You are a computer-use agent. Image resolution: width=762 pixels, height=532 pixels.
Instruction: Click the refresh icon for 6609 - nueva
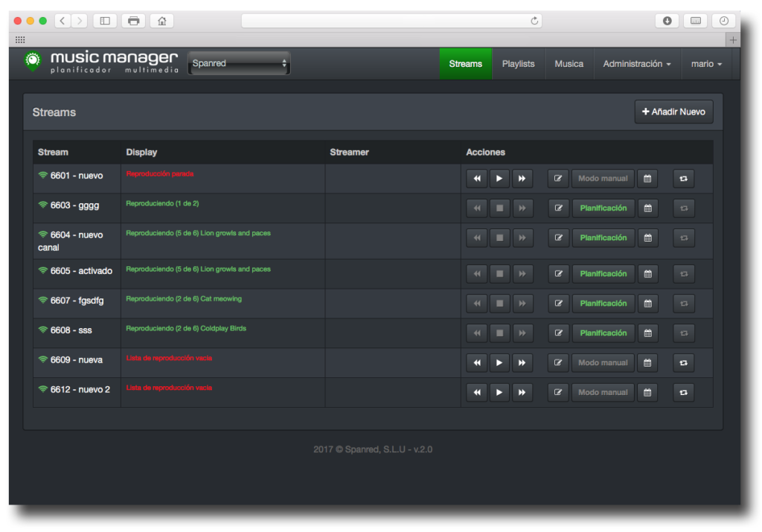pos(684,363)
